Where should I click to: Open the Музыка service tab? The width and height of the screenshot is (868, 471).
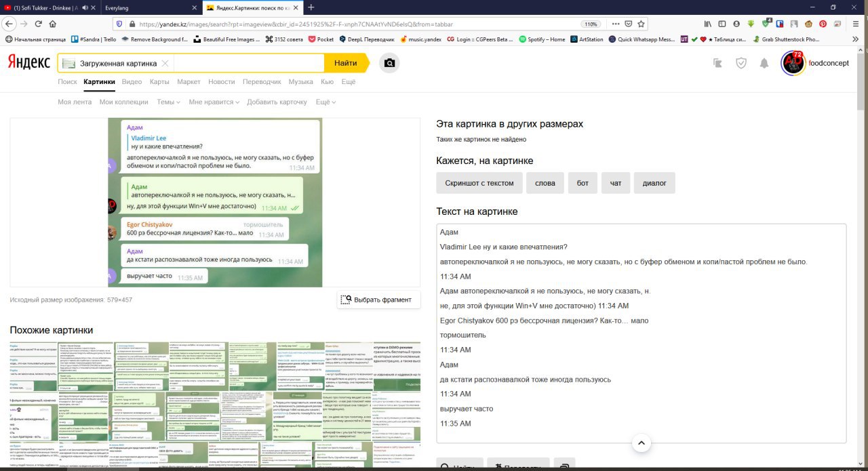(300, 82)
